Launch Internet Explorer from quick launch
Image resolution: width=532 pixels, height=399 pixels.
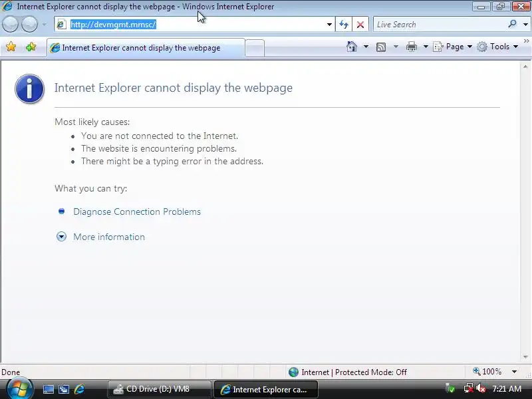tap(79, 389)
